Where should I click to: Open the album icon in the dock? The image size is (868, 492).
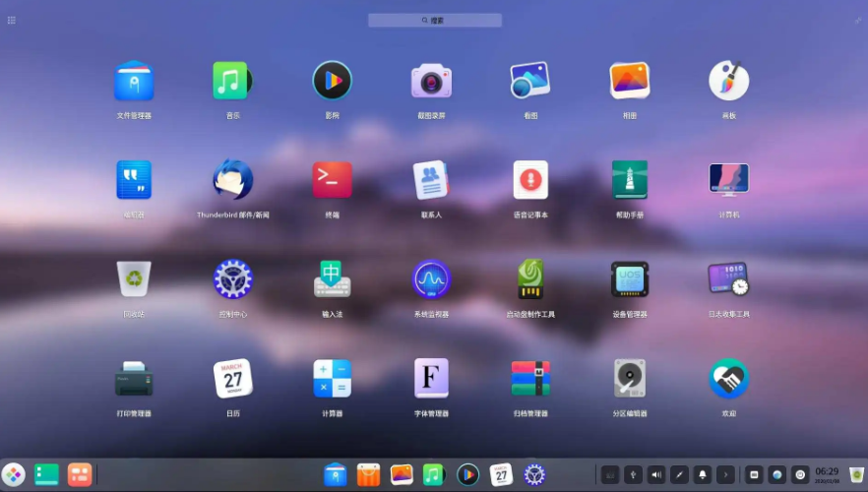(x=402, y=475)
